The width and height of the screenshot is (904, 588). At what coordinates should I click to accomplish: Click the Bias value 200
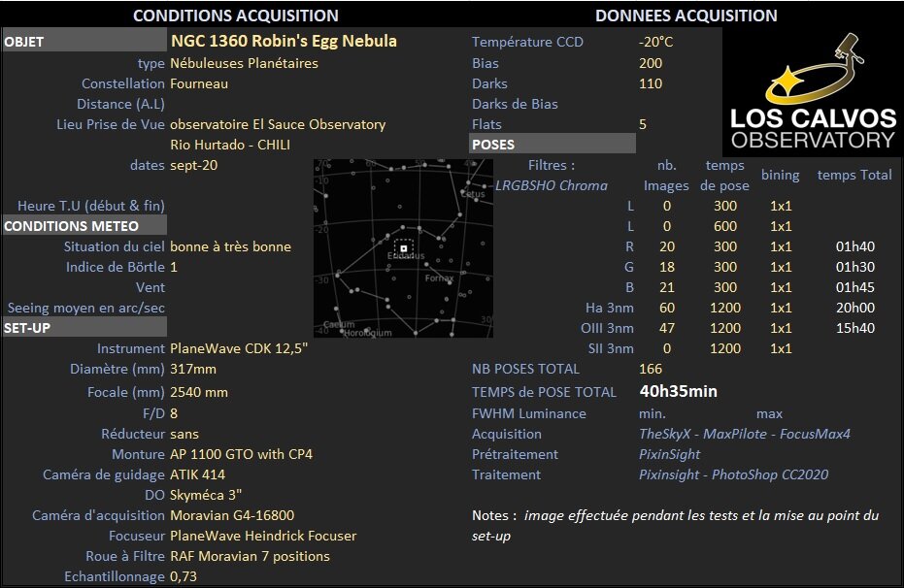pos(651,63)
